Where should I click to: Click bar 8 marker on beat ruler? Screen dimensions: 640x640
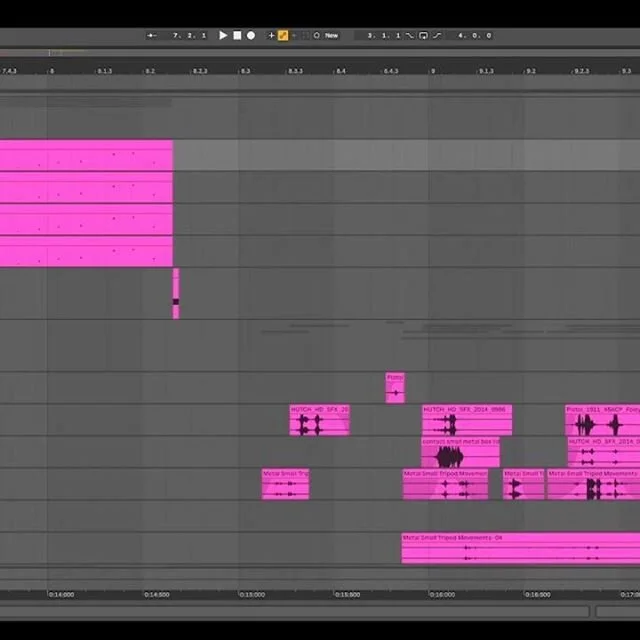[51, 71]
